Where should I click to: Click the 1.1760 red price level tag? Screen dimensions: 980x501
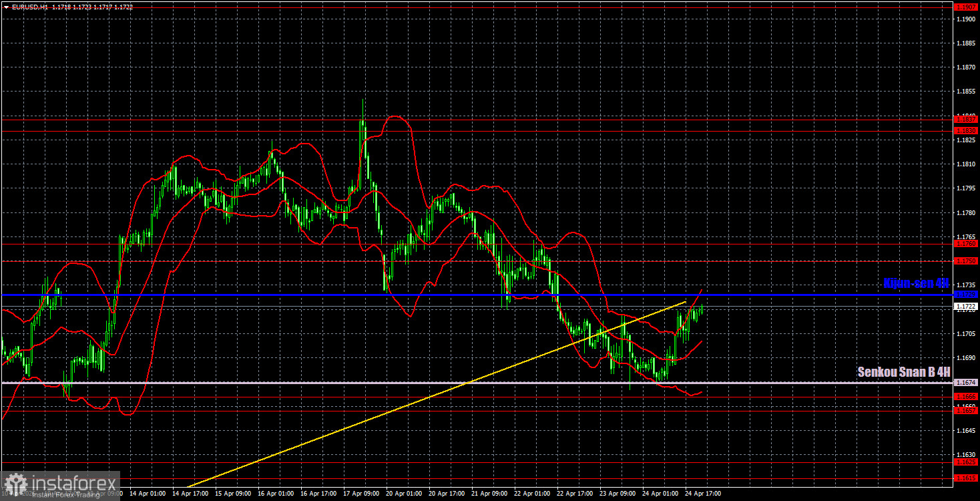pyautogui.click(x=966, y=244)
